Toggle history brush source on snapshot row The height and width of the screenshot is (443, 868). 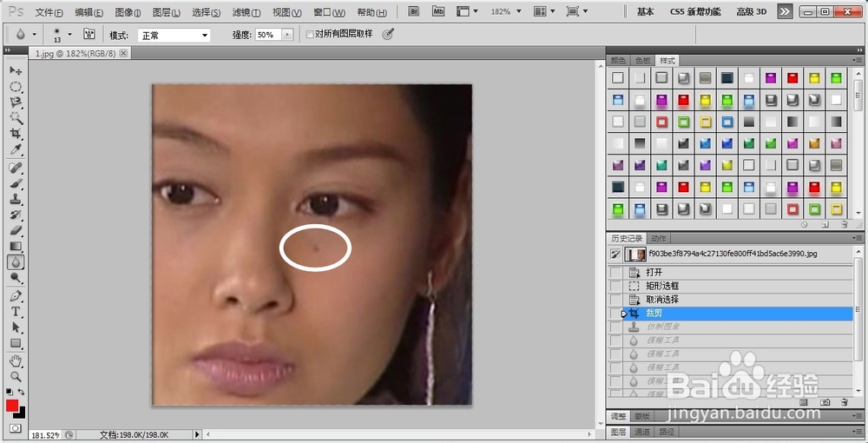615,255
